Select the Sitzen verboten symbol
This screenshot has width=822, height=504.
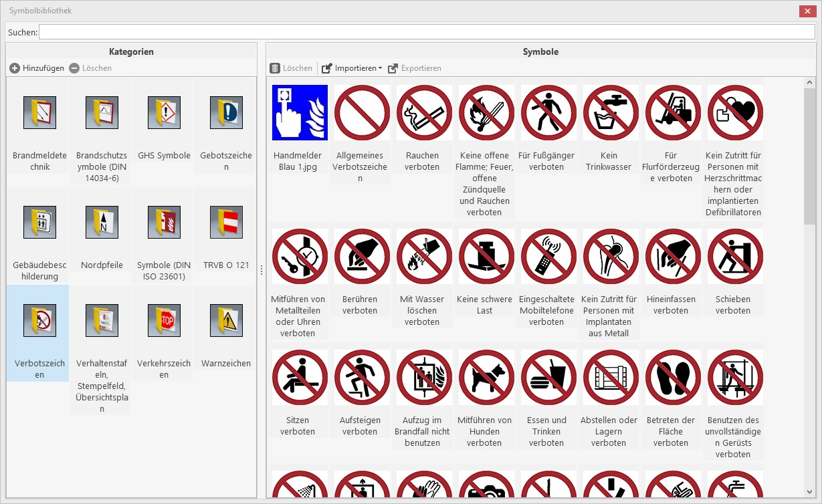click(x=300, y=378)
